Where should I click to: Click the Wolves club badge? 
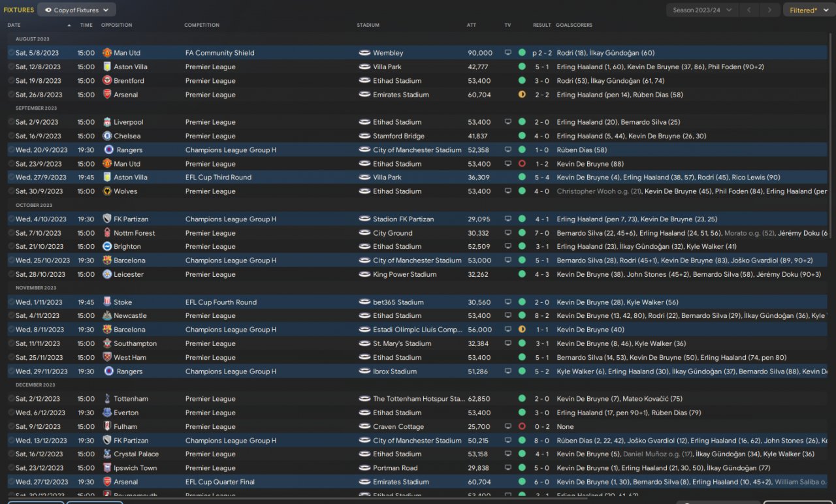(107, 191)
